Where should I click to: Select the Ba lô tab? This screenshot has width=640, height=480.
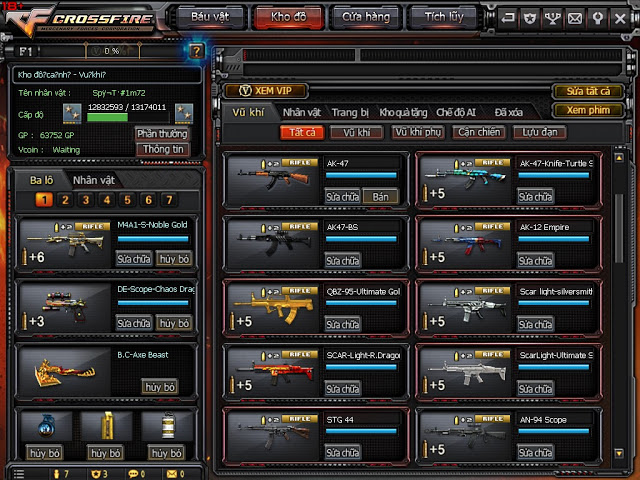(42, 180)
